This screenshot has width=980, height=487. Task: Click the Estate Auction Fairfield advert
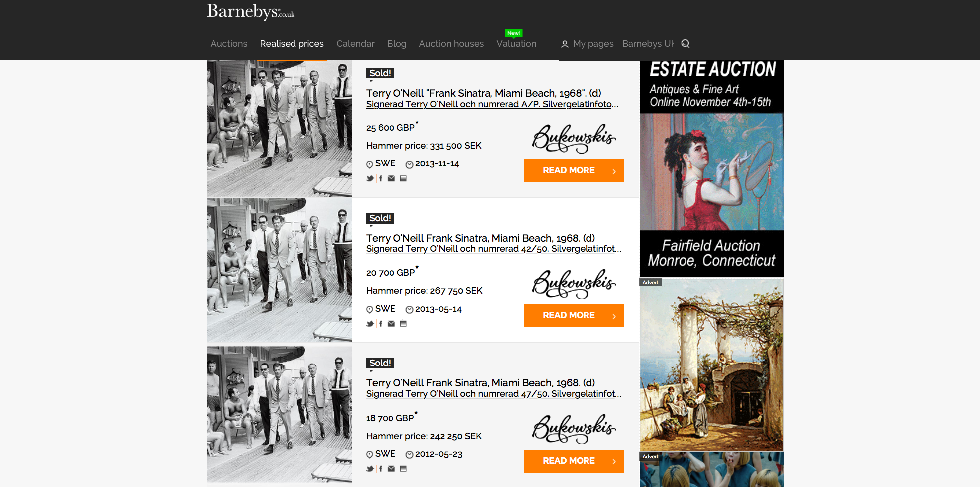coord(711,169)
